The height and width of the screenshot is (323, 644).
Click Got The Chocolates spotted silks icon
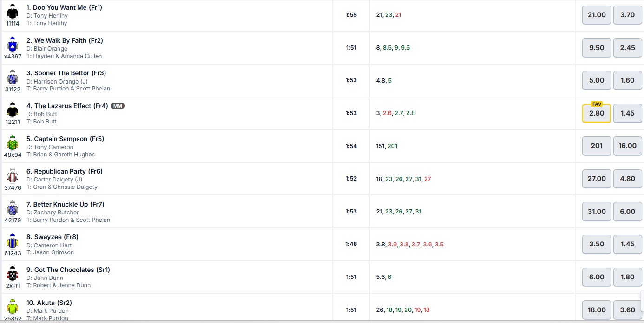coord(13,275)
